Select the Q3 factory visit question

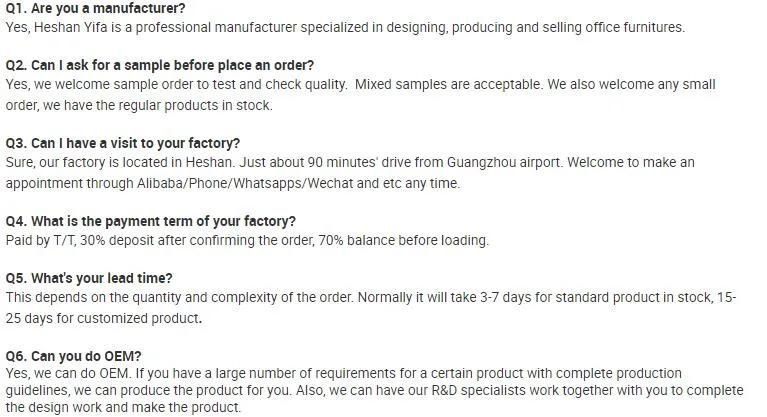[123, 143]
